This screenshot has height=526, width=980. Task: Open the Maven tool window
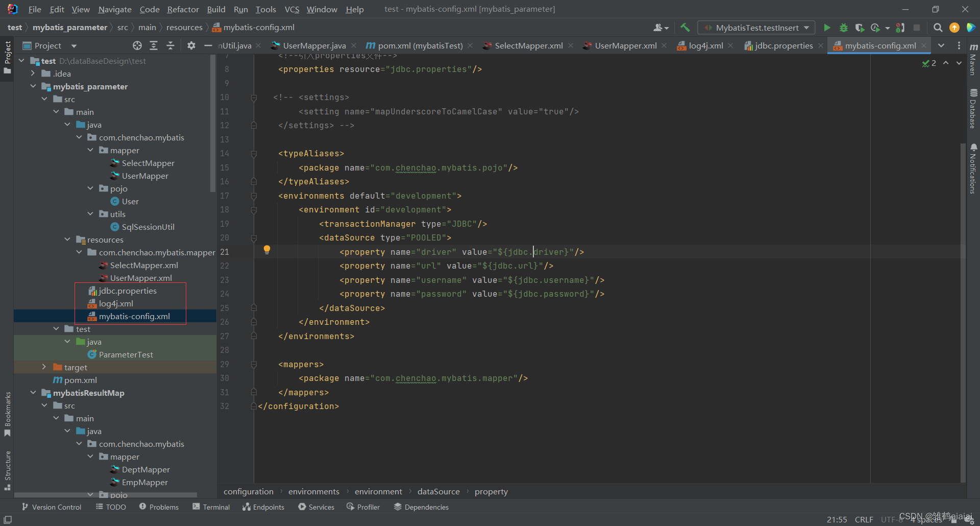click(973, 60)
